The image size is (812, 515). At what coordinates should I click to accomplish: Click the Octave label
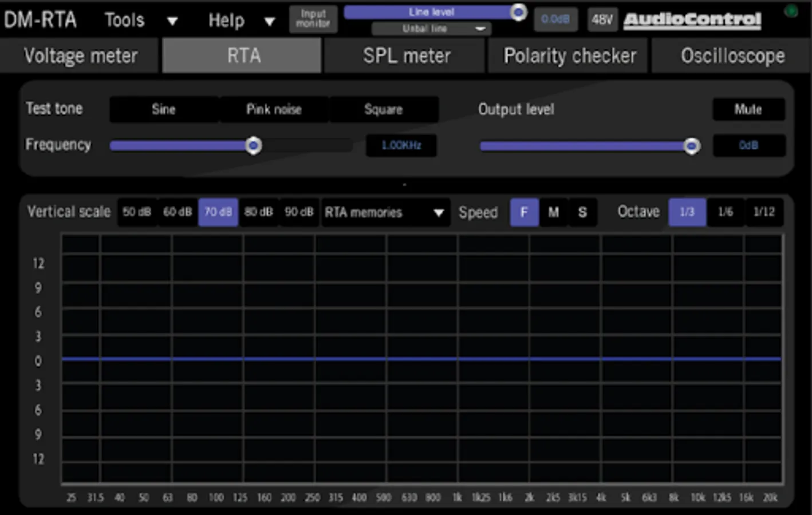coord(638,212)
